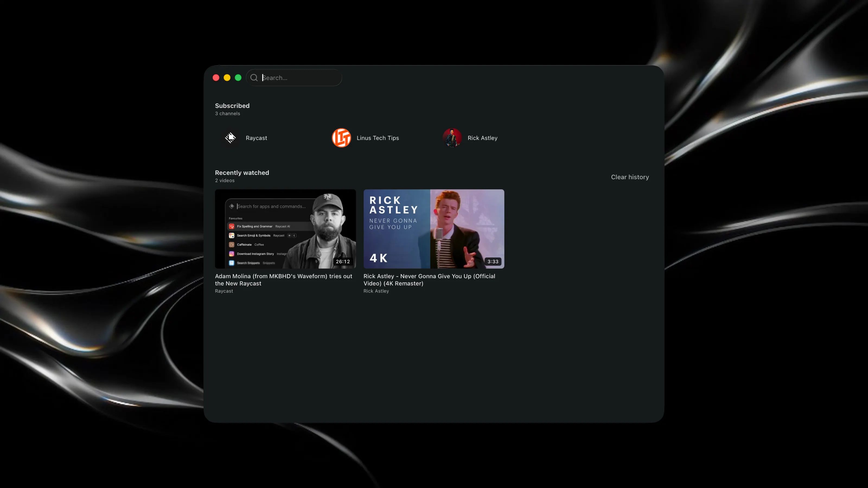Screen dimensions: 868x488
Task: Close the window with the red button
Action: 216,78
